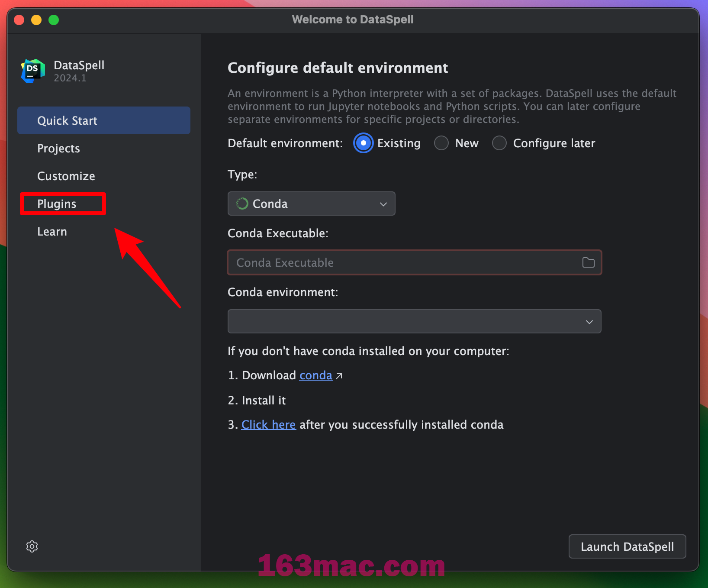
Task: Browse for Conda executable via folder icon
Action: [x=588, y=262]
